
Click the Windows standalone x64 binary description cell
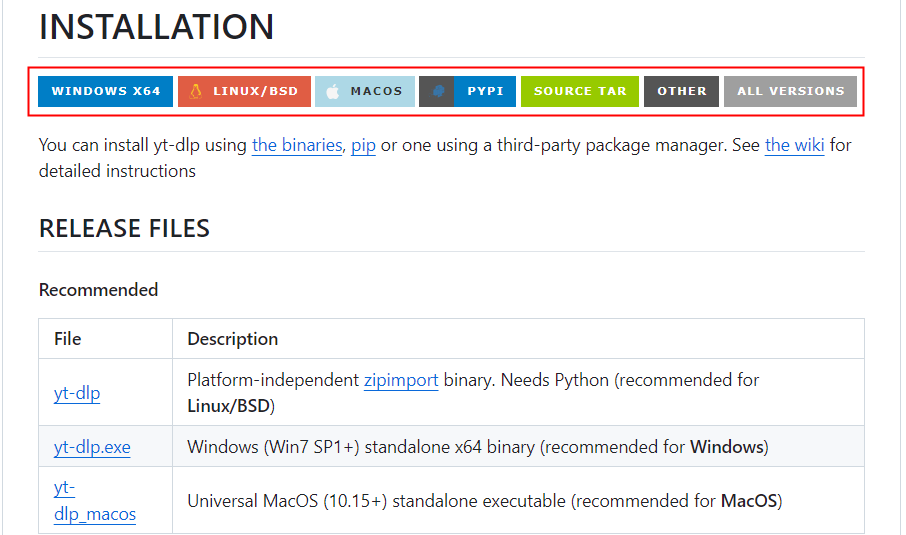[x=477, y=447]
